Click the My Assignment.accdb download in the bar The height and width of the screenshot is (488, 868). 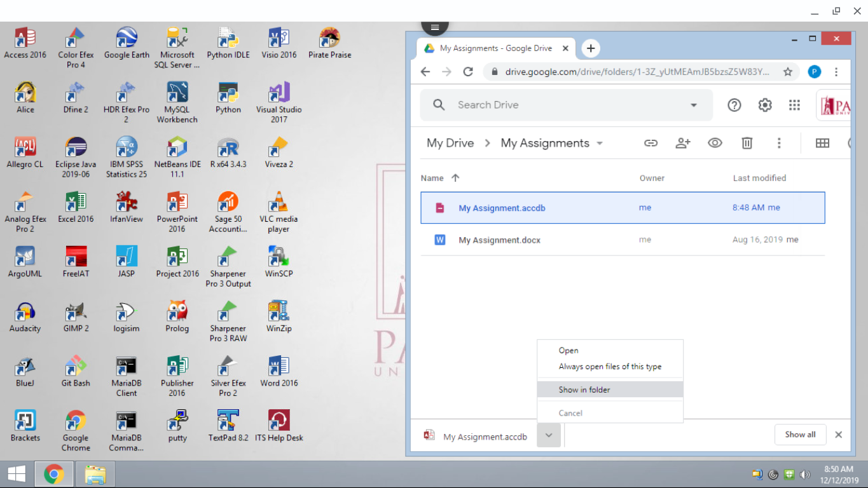476,436
